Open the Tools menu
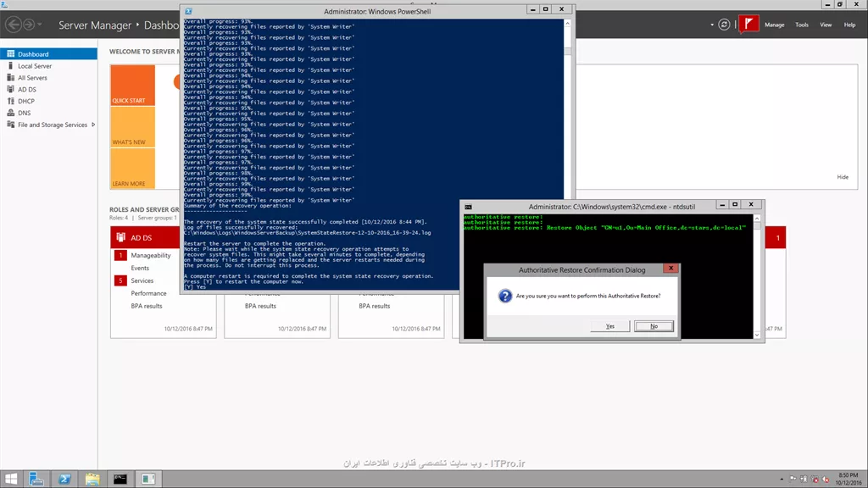 [802, 25]
